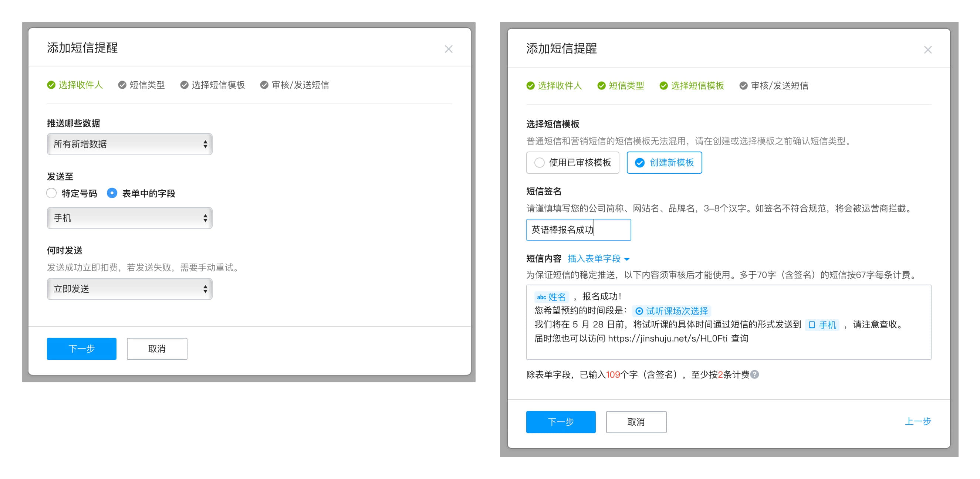Close the left 添加短信提醒 dialog with X
980x479 pixels.
pos(449,49)
